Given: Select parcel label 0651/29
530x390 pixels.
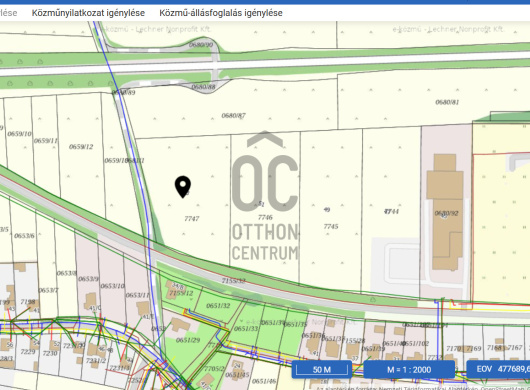Looking at the screenshot, I should (188, 340).
